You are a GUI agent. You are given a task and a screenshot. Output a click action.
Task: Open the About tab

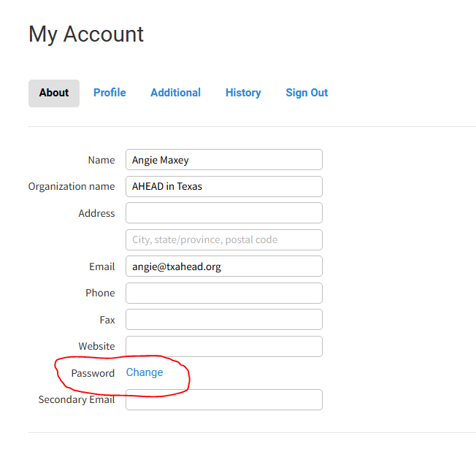[x=54, y=93]
